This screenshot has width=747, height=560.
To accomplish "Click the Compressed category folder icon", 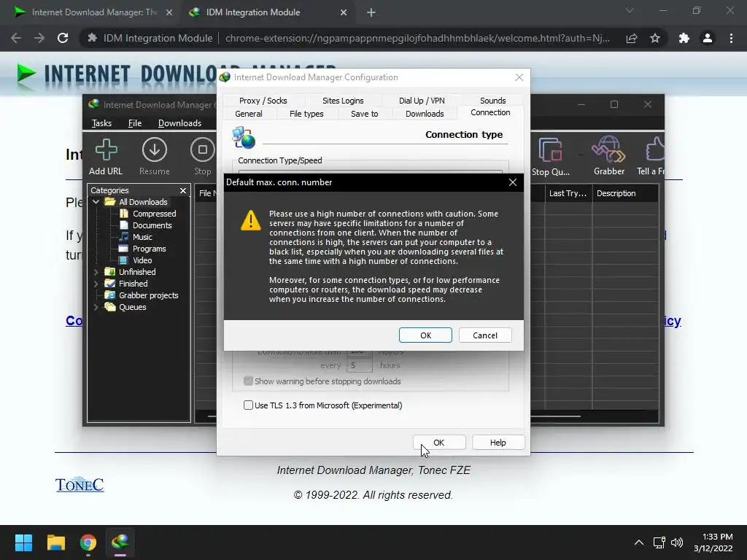I will click(124, 214).
